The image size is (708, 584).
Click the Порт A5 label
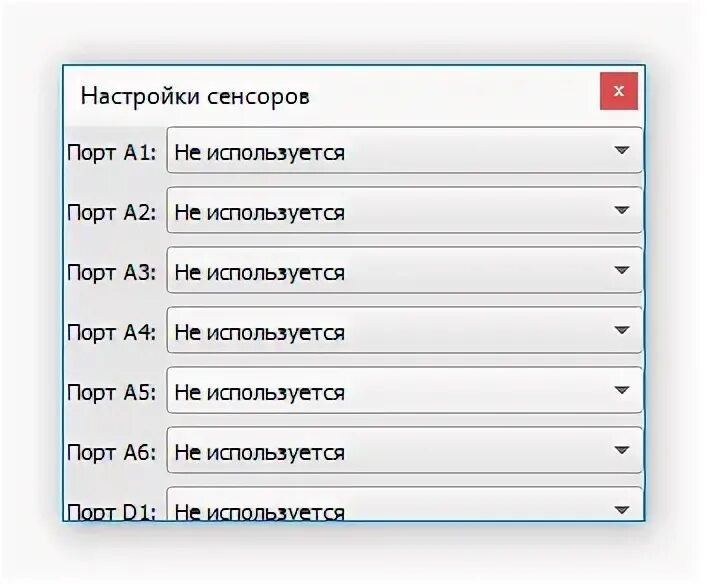pos(112,393)
